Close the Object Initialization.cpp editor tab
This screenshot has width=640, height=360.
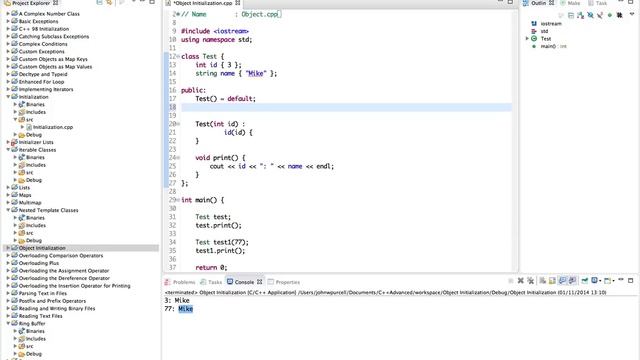point(238,3)
